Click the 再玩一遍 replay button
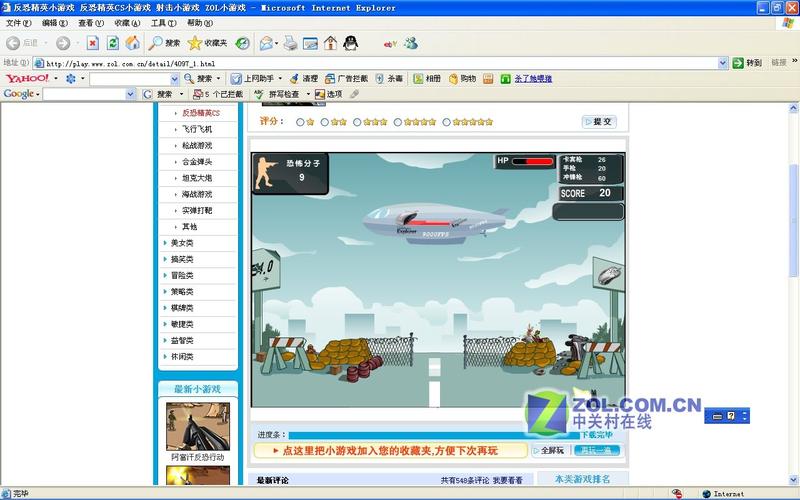 coord(596,451)
